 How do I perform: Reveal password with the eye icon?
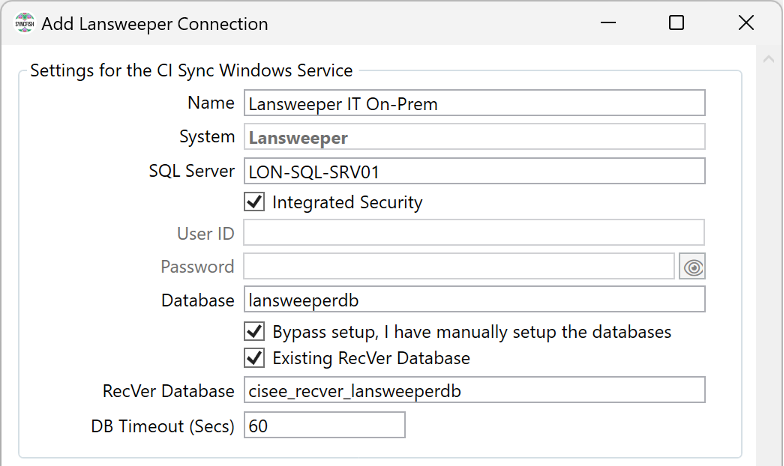pyautogui.click(x=692, y=266)
